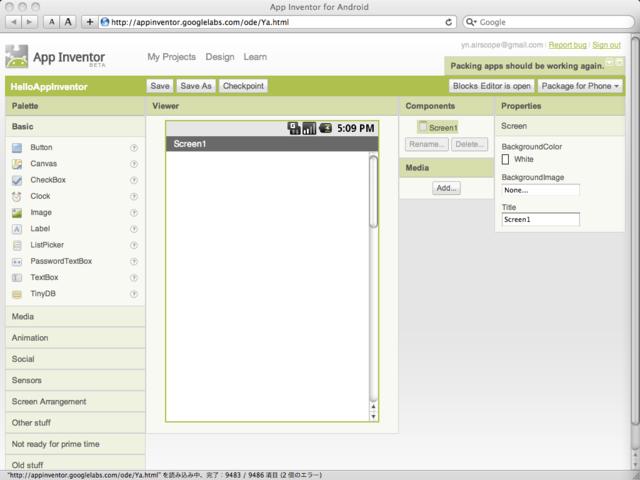Collapse the notification banner arrow

[x=609, y=62]
